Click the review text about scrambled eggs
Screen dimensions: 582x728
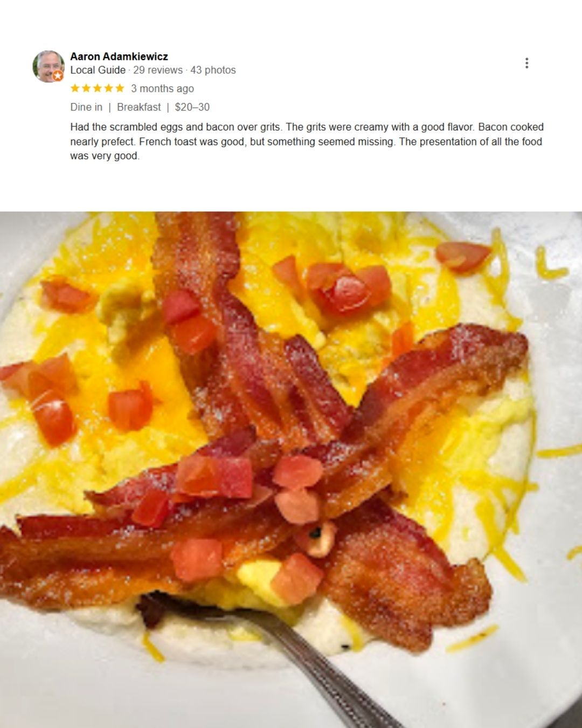(307, 141)
